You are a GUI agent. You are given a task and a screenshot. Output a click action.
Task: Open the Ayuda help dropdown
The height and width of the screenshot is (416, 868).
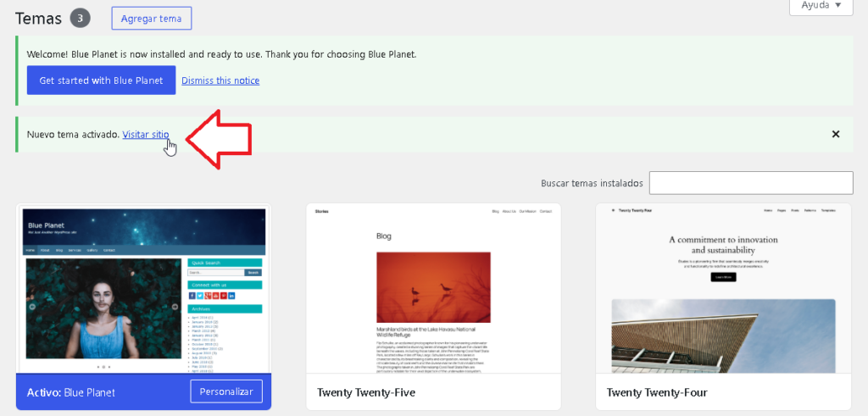(x=821, y=6)
